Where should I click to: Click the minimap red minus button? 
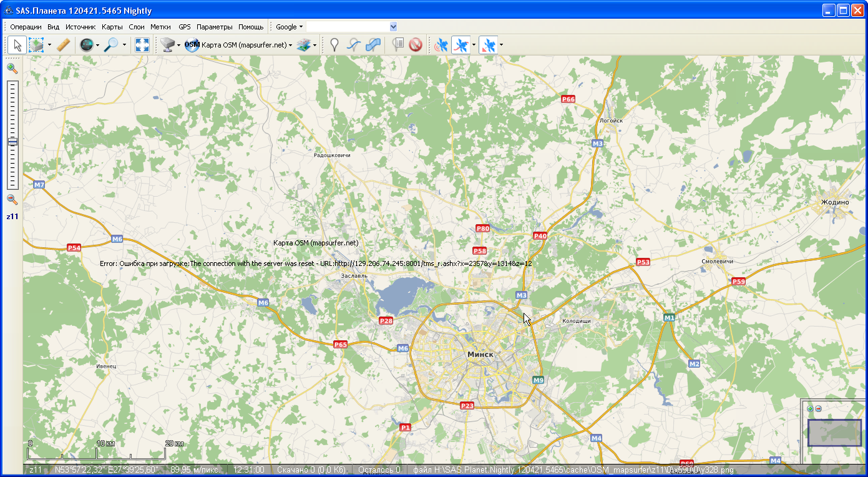[818, 409]
